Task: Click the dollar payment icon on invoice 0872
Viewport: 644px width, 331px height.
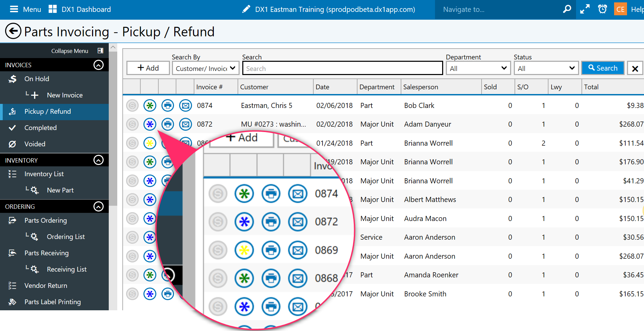Action: point(132,124)
